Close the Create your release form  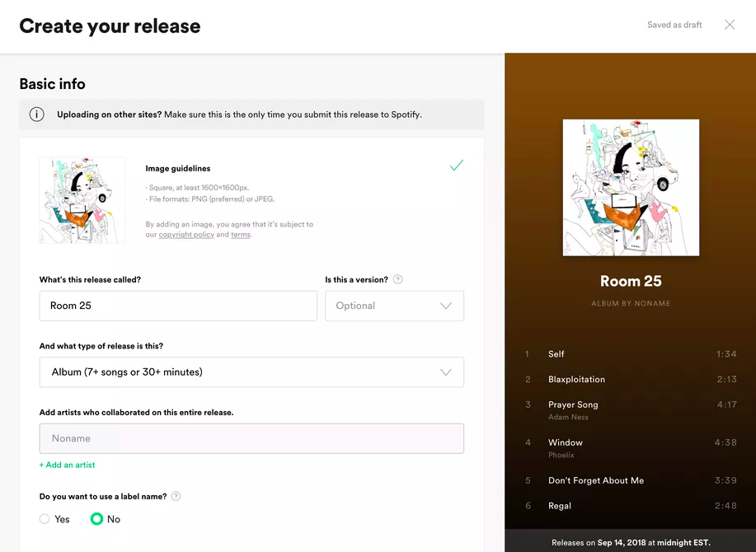tap(730, 25)
